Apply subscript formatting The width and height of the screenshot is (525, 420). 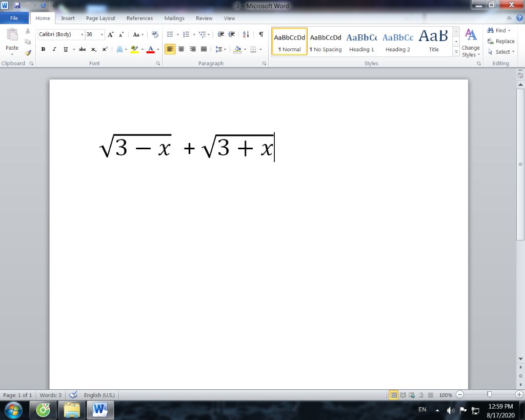pyautogui.click(x=94, y=49)
